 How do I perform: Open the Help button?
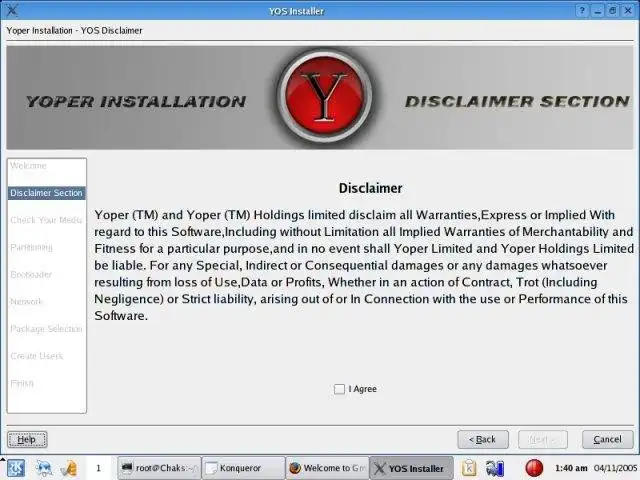[x=27, y=440]
